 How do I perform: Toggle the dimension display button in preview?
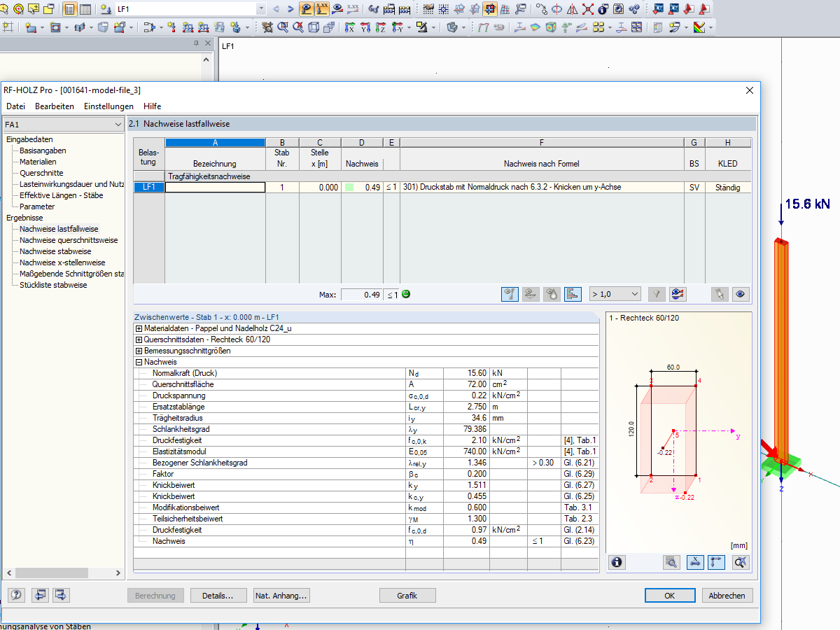tap(694, 561)
